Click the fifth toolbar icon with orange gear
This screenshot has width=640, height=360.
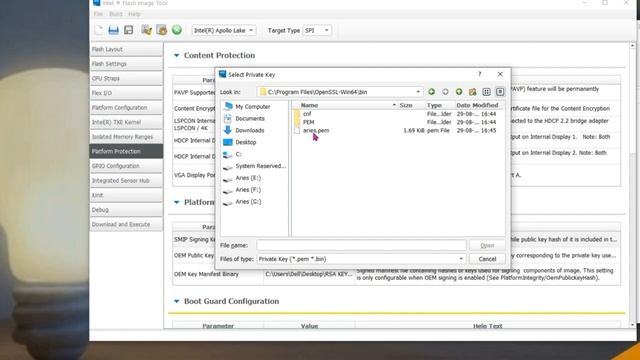tap(162, 30)
